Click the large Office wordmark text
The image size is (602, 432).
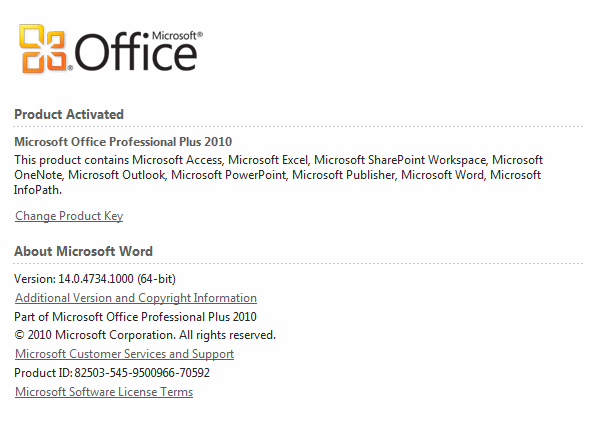coord(136,53)
